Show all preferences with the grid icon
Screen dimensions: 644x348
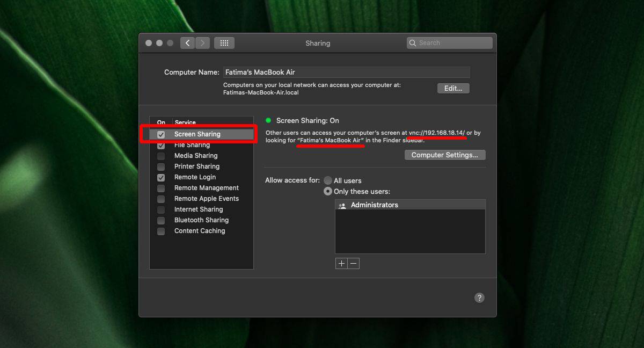click(x=224, y=43)
